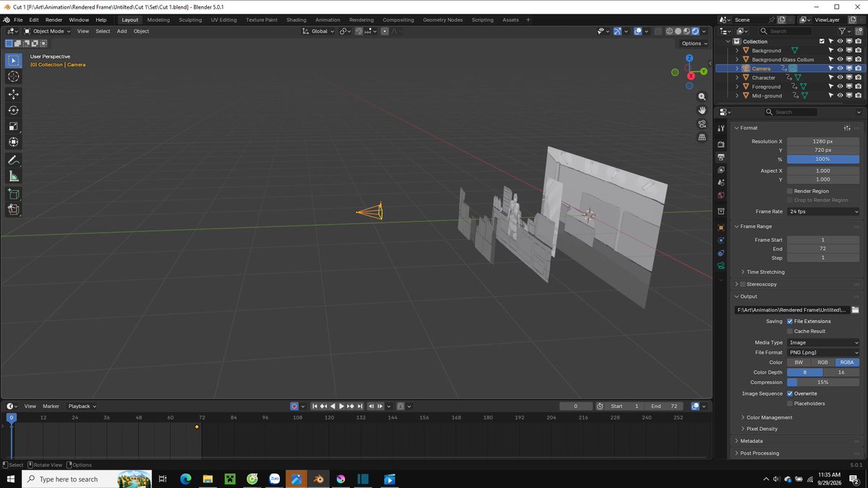Toggle File Extensions checkbox
This screenshot has height=488, width=868.
[790, 322]
